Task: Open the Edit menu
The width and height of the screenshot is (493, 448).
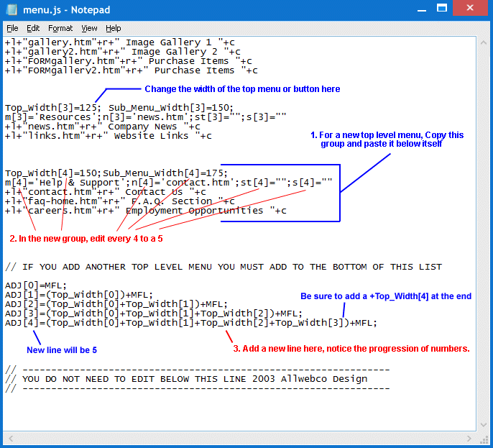Action: [33, 28]
